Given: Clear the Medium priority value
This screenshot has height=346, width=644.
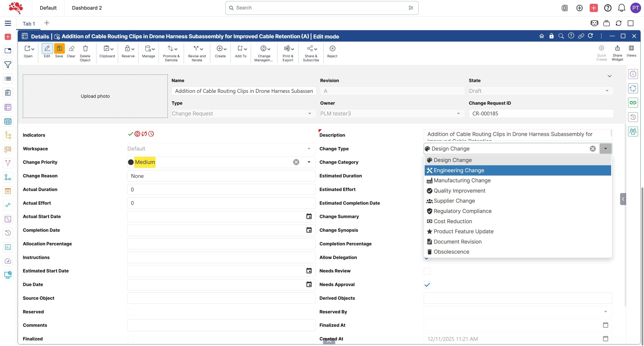Looking at the screenshot, I should point(296,162).
